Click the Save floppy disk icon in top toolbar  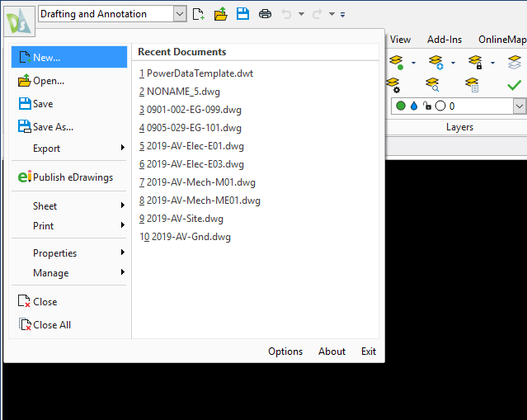pyautogui.click(x=242, y=14)
